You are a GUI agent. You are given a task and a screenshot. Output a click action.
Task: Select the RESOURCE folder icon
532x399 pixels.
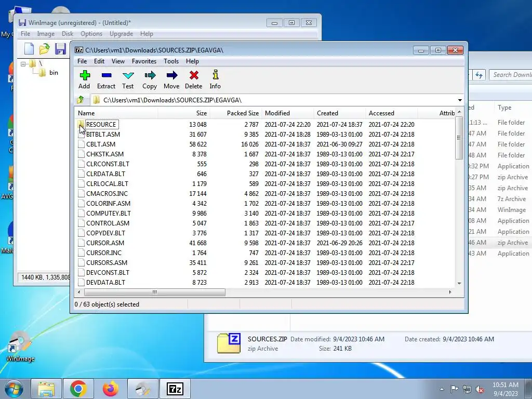pos(81,124)
